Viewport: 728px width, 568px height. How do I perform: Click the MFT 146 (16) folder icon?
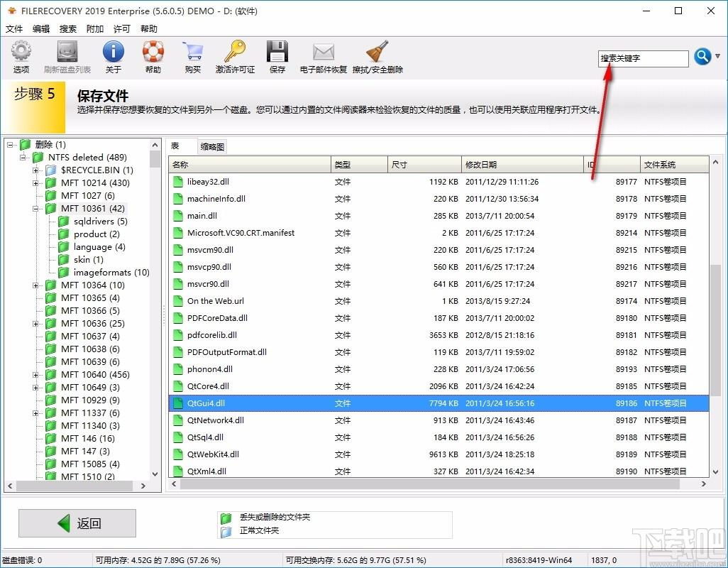(50, 438)
